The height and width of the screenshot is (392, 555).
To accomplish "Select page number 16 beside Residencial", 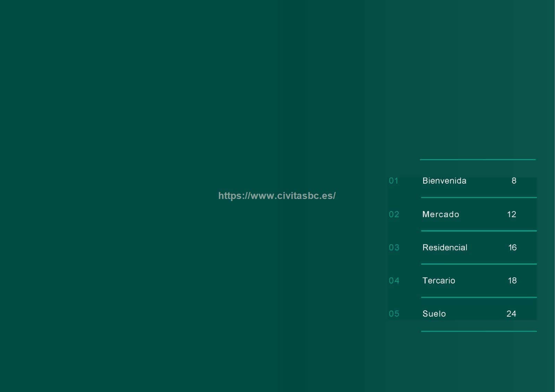I will pos(512,247).
